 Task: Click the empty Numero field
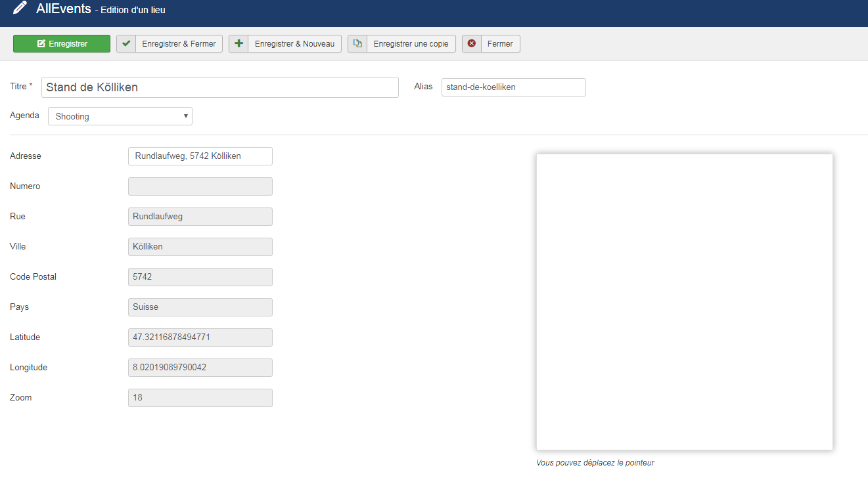(200, 186)
